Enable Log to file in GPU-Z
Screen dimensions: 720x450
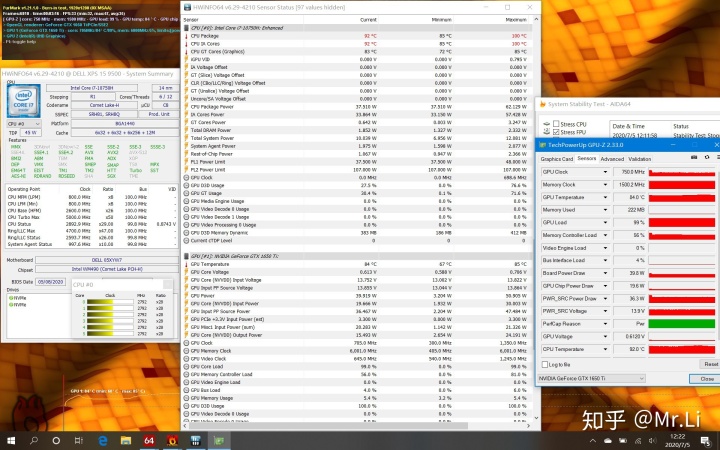(x=545, y=364)
